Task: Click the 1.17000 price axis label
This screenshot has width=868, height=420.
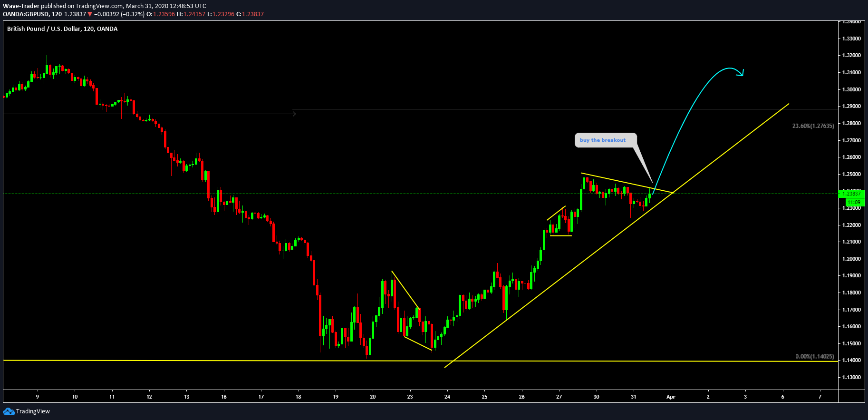Action: click(x=851, y=310)
